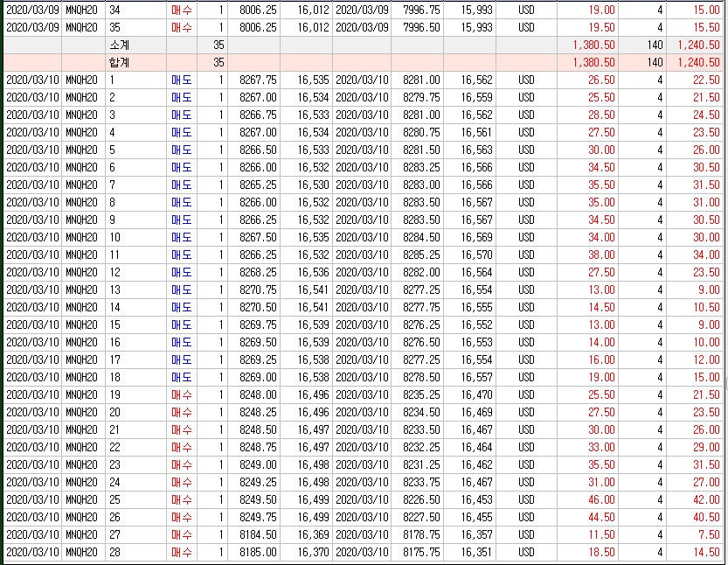Select entry price 8266.75
Screen dimensions: 728x565
(258, 115)
